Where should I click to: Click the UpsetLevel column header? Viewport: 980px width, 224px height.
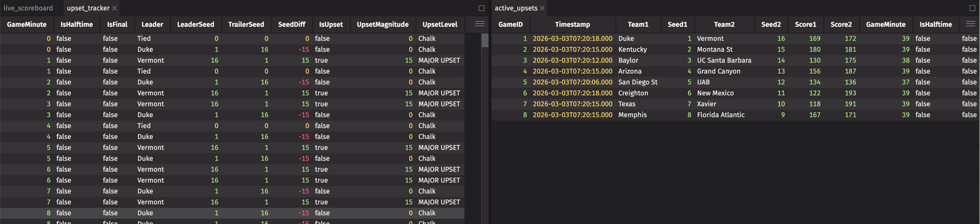pyautogui.click(x=440, y=24)
